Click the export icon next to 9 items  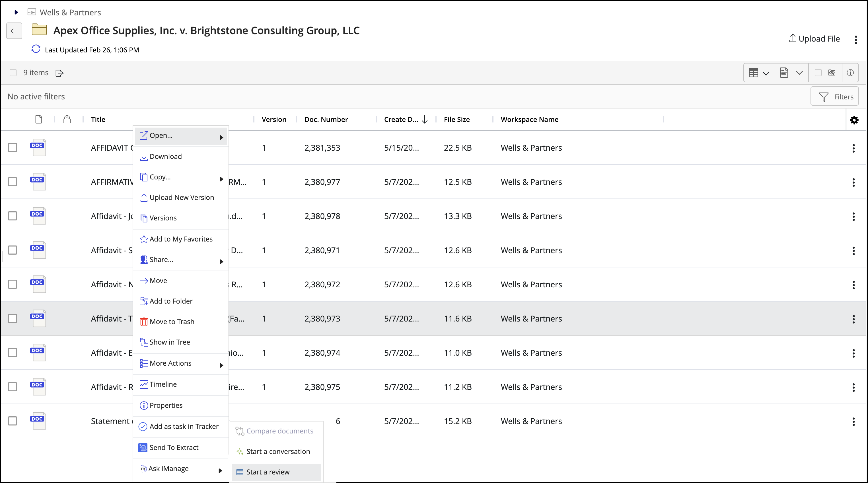(60, 73)
